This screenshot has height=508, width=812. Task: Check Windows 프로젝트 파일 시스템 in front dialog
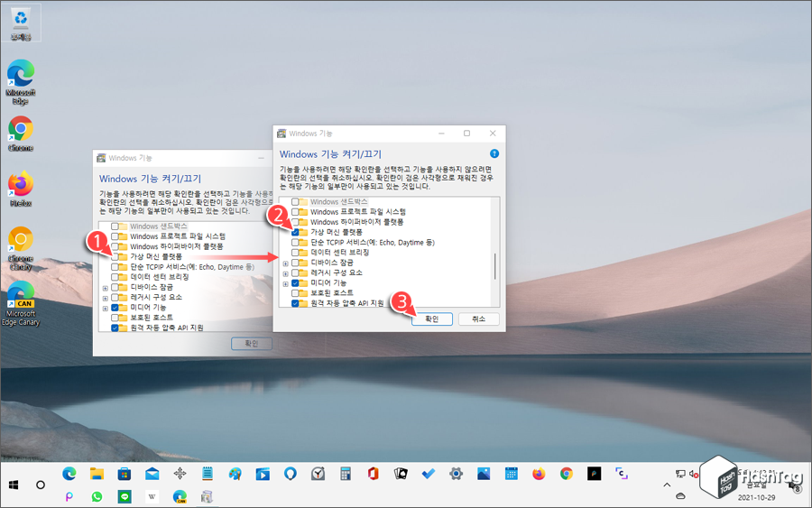pos(295,212)
